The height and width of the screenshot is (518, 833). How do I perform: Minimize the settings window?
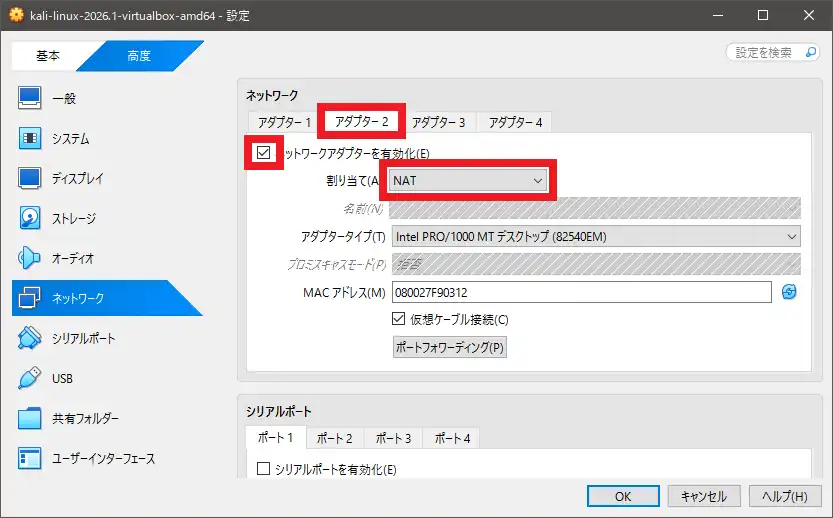(x=718, y=15)
